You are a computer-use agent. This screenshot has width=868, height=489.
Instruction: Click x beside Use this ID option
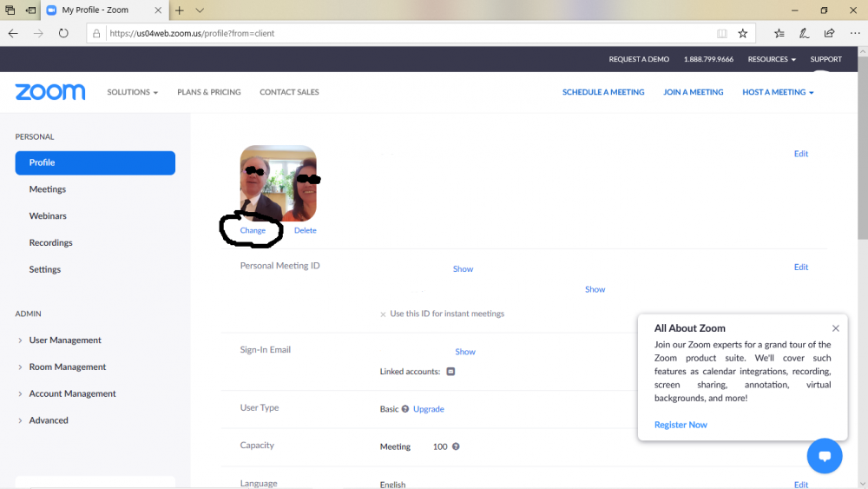(383, 314)
